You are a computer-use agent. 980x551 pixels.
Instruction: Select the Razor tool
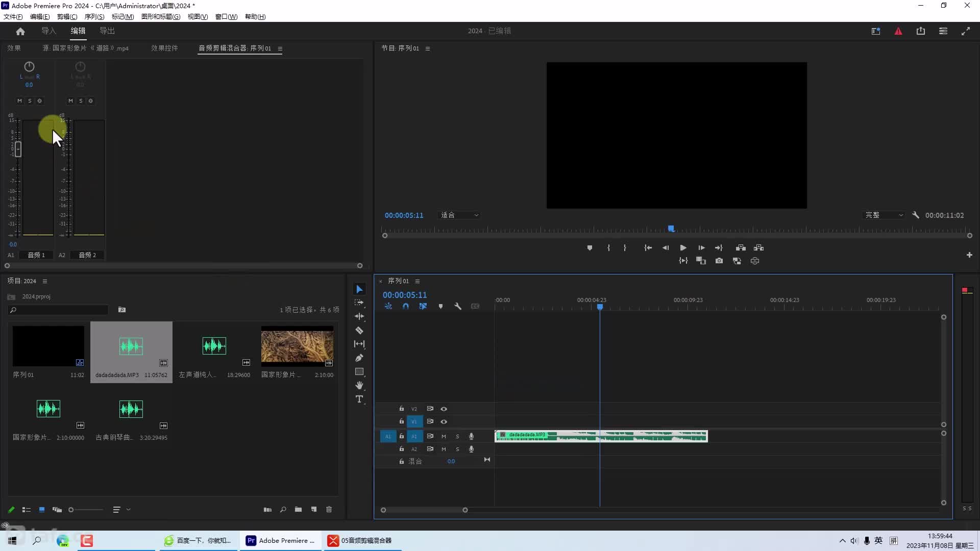tap(359, 330)
